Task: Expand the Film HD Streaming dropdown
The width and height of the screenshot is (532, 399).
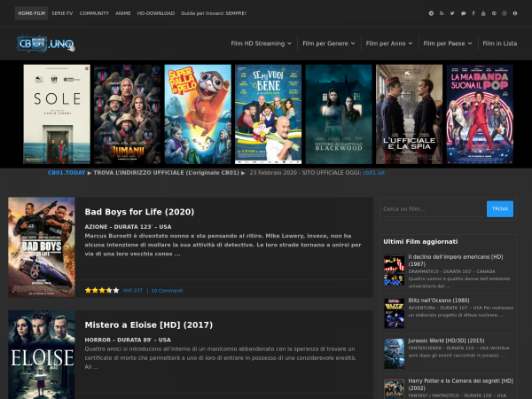Action: [261, 43]
